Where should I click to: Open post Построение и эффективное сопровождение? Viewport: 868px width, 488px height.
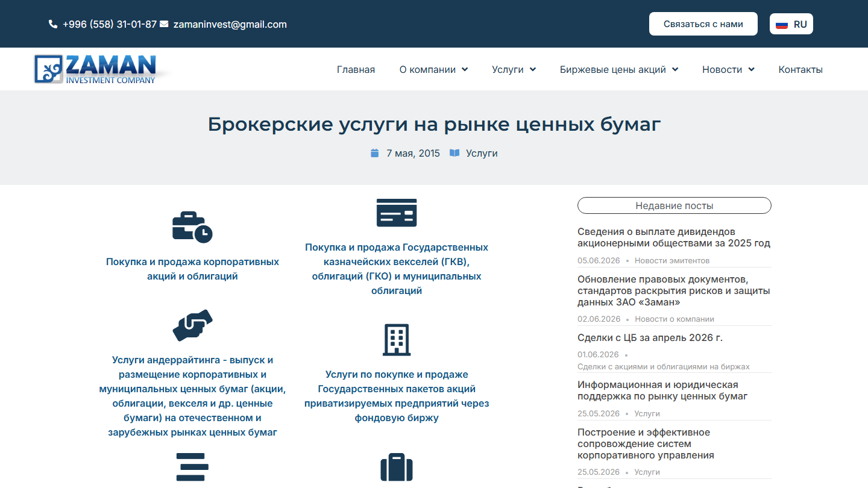(x=646, y=443)
